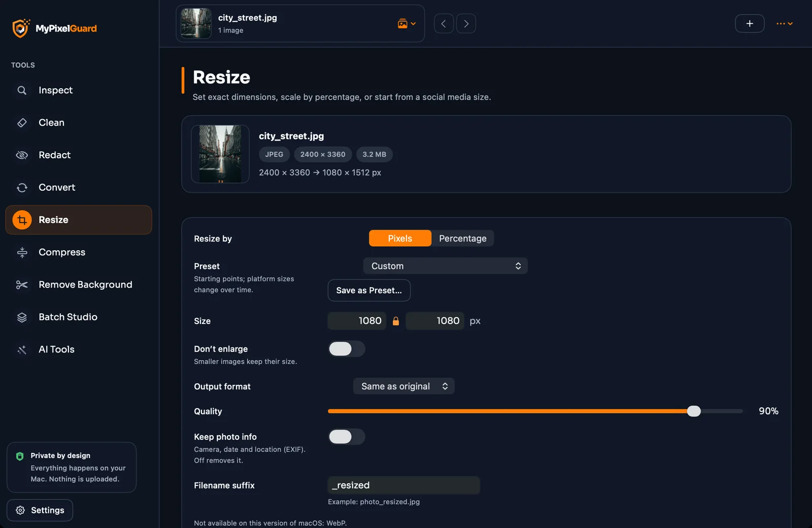Image resolution: width=812 pixels, height=528 pixels.
Task: Click the 3.2 MB size badge
Action: [x=375, y=155]
